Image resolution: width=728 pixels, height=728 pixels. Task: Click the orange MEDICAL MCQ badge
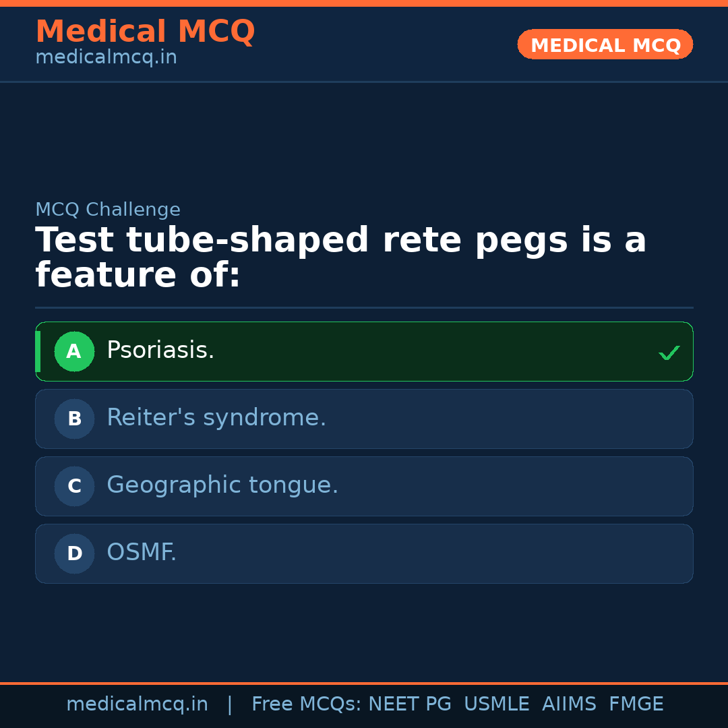(605, 44)
